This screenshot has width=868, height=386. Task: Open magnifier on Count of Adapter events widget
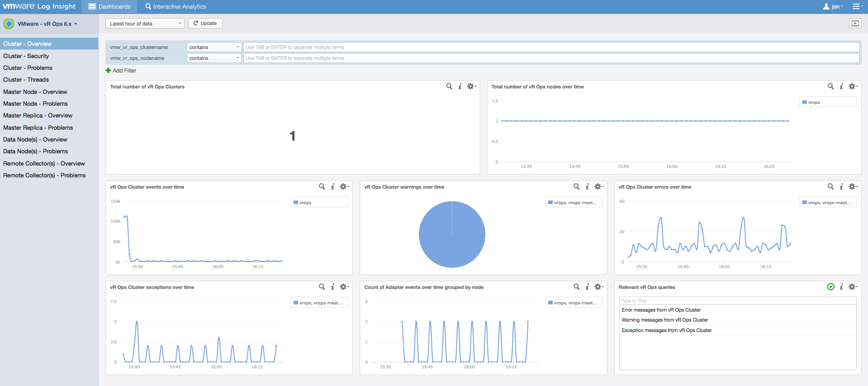[576, 287]
